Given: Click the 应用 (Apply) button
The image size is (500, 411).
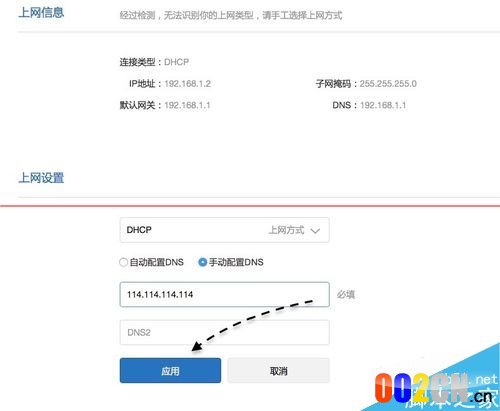Looking at the screenshot, I should (170, 370).
